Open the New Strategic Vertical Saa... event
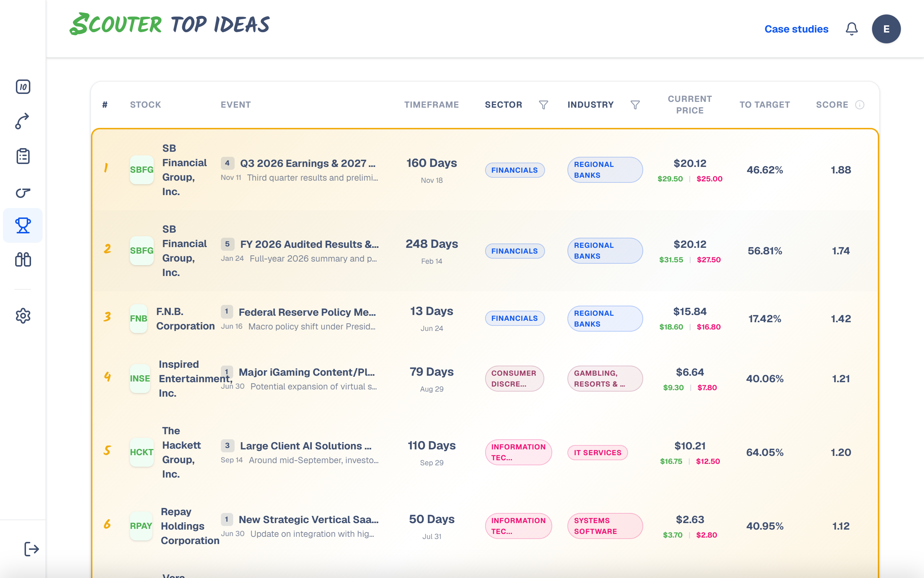Image resolution: width=924 pixels, height=578 pixels. click(309, 519)
